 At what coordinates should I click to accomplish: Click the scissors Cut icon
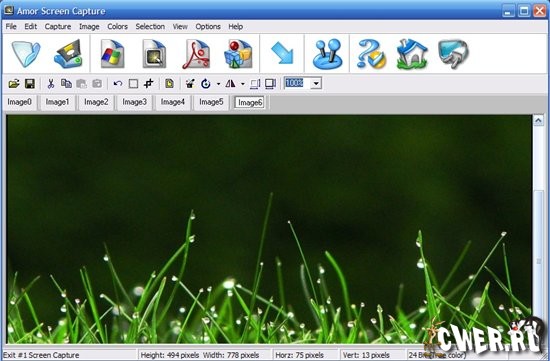[x=51, y=83]
